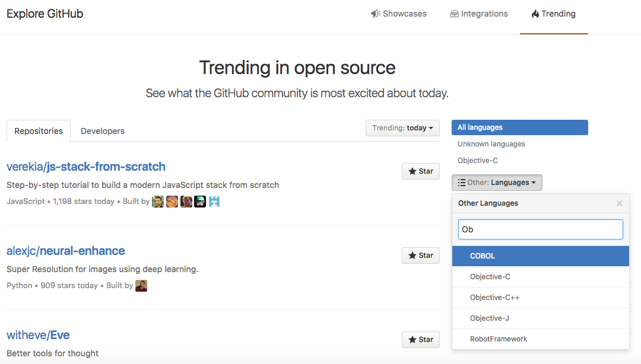Click fourth contributor avatar of js-stack-from-scratch

coord(200,202)
